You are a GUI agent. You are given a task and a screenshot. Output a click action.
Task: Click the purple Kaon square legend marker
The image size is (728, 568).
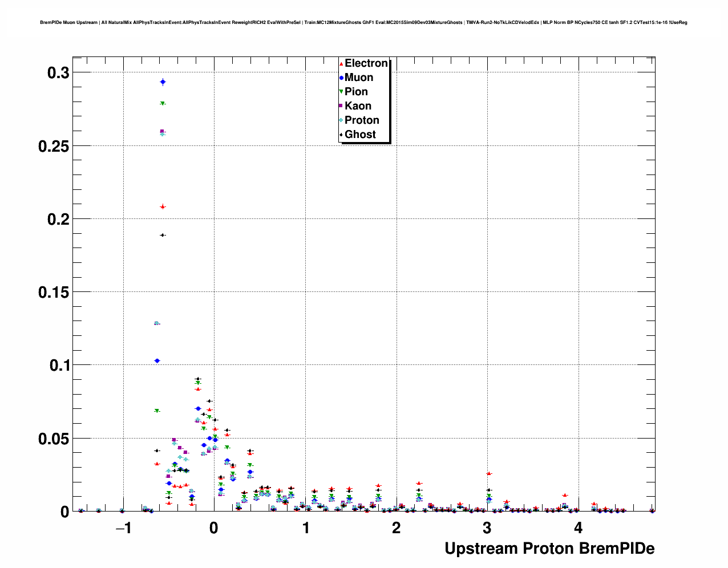341,106
